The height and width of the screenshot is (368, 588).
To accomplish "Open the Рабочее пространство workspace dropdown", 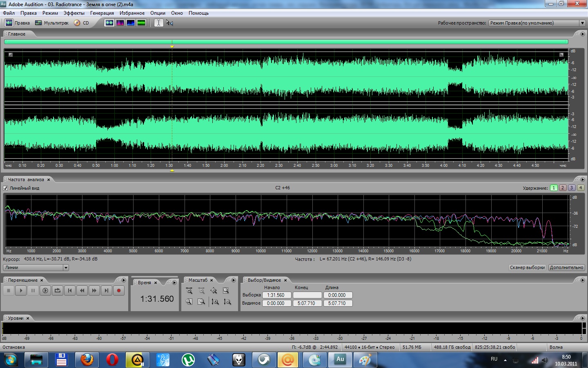I will coord(537,23).
